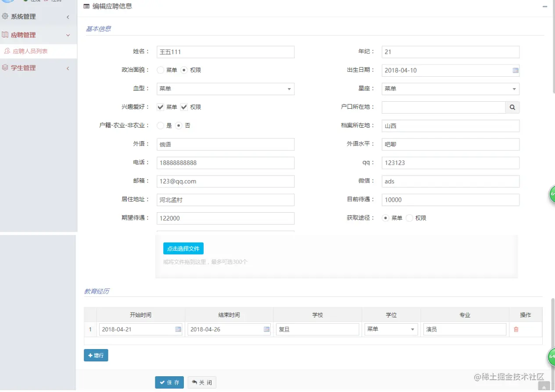Viewport: 555px width, 392px height.
Task: Click the 关闭 close button
Action: (x=202, y=382)
